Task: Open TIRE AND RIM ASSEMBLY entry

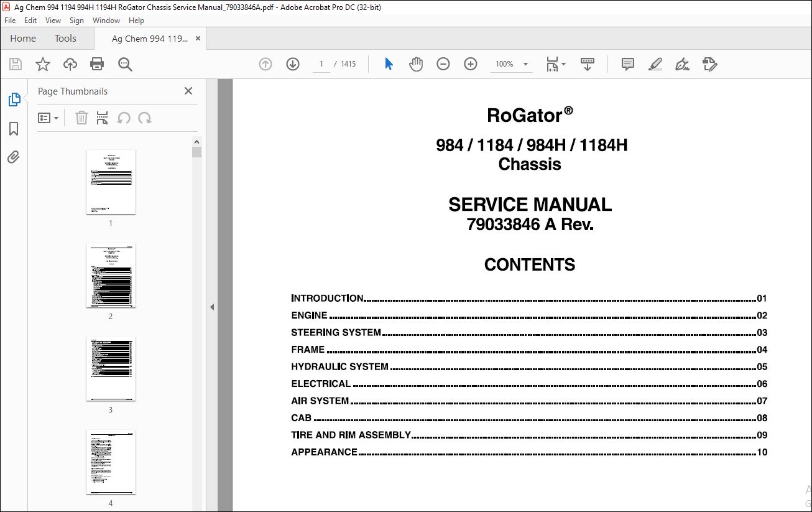Action: pyautogui.click(x=529, y=435)
